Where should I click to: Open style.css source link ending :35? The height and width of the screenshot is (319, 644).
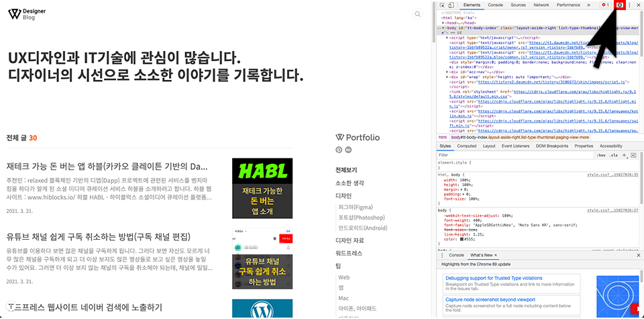(612, 175)
